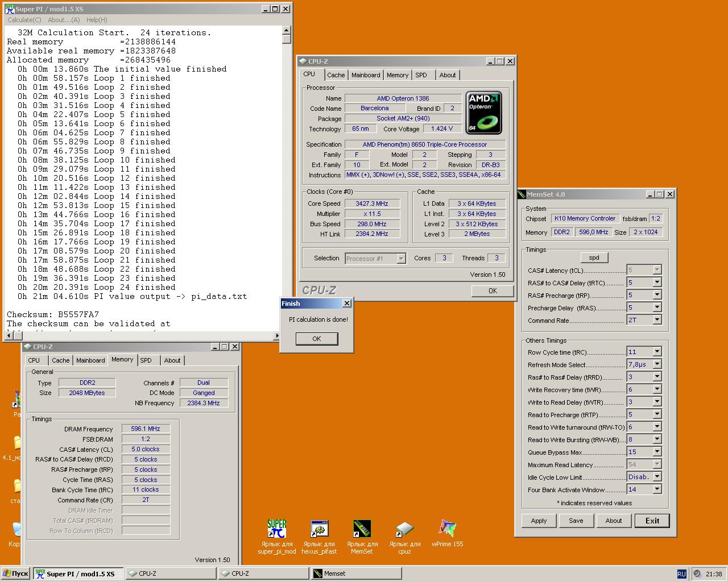Click Super PI vertical scrollbar up arrow

[x=287, y=30]
